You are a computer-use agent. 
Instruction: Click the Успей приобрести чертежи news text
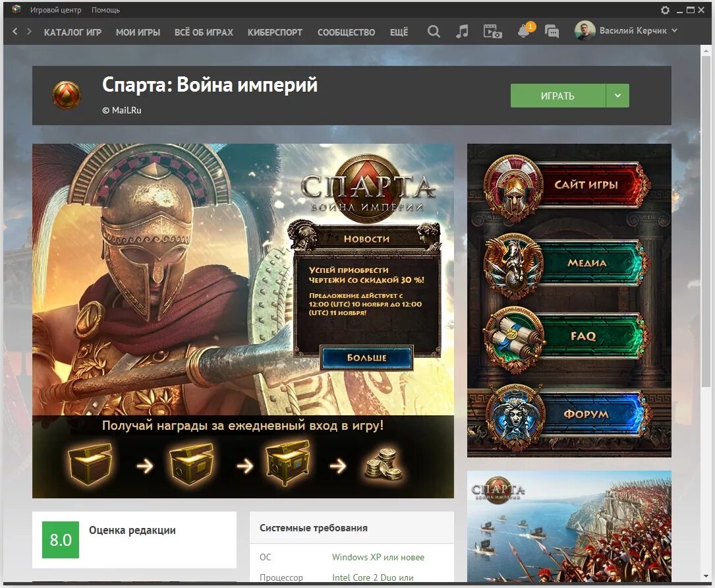point(366,275)
